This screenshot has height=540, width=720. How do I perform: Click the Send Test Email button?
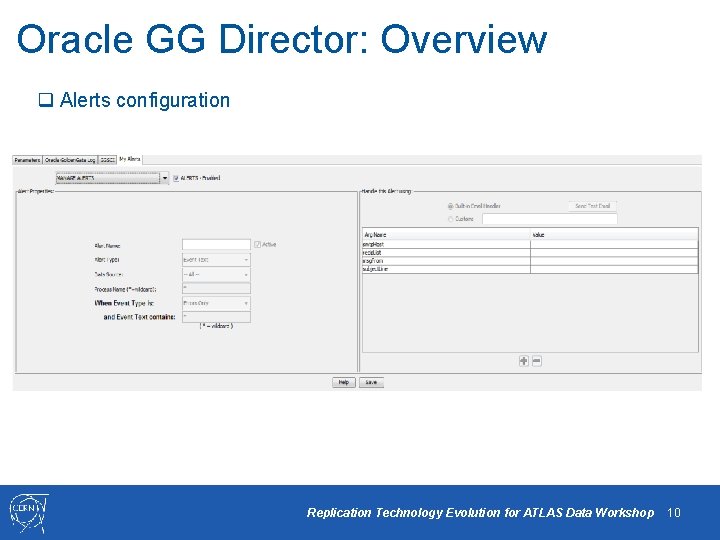pos(592,206)
